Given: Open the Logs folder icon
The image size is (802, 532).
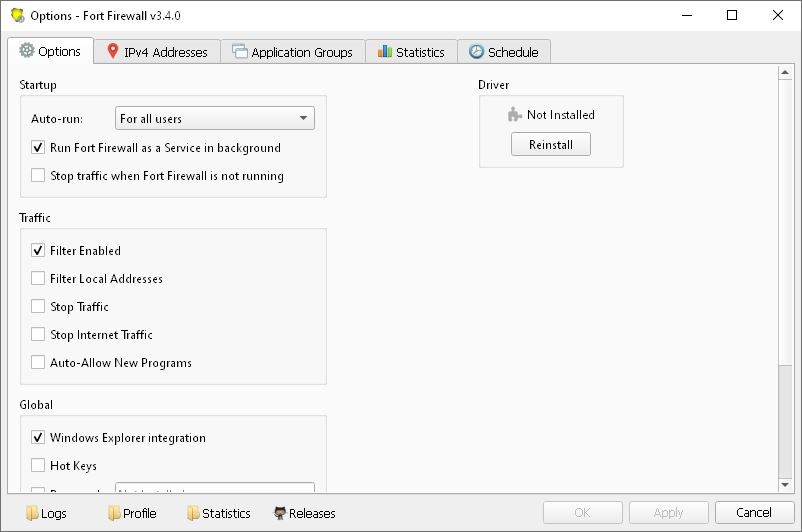Looking at the screenshot, I should point(32,513).
